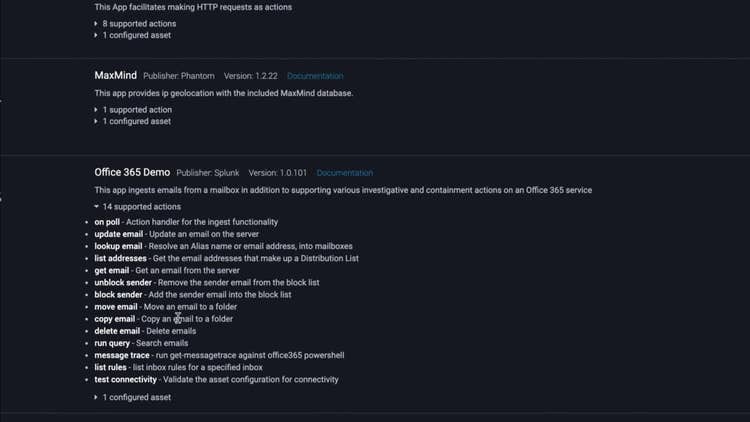
Task: Expand 1 configured asset under HTTP app
Action: 136,35
